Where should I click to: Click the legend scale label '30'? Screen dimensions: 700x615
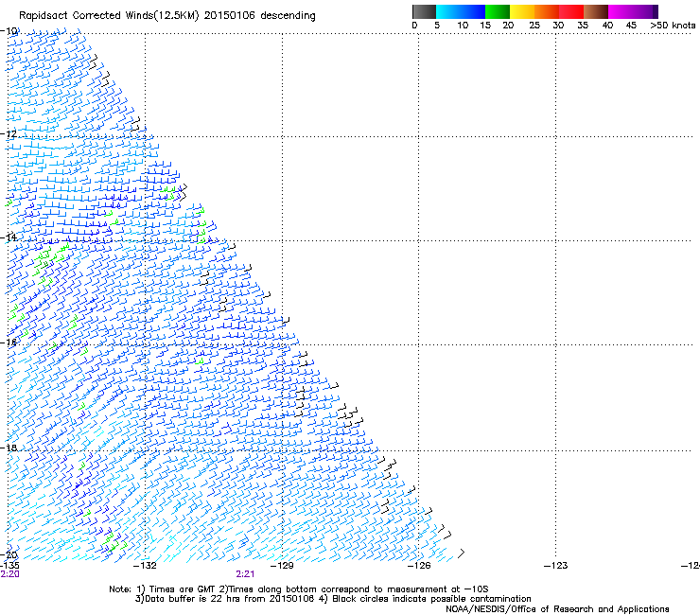[558, 26]
